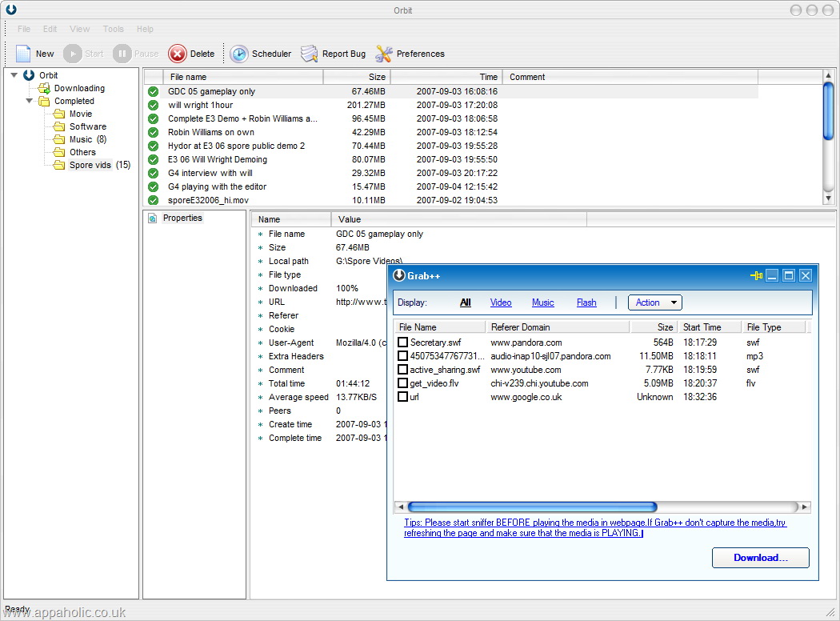Collapse the Completed tree node
The width and height of the screenshot is (840, 621).
pyautogui.click(x=30, y=101)
